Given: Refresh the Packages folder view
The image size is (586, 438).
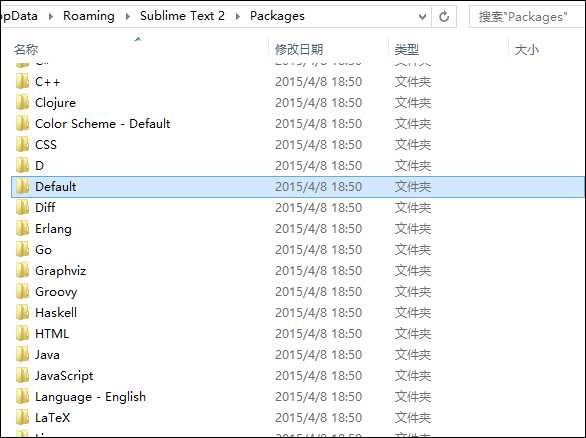Looking at the screenshot, I should [444, 16].
